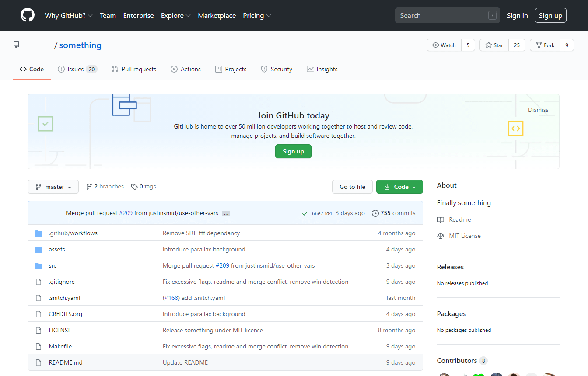The width and height of the screenshot is (588, 376).
Task: Dismiss the Join GitHub banner
Action: (538, 110)
